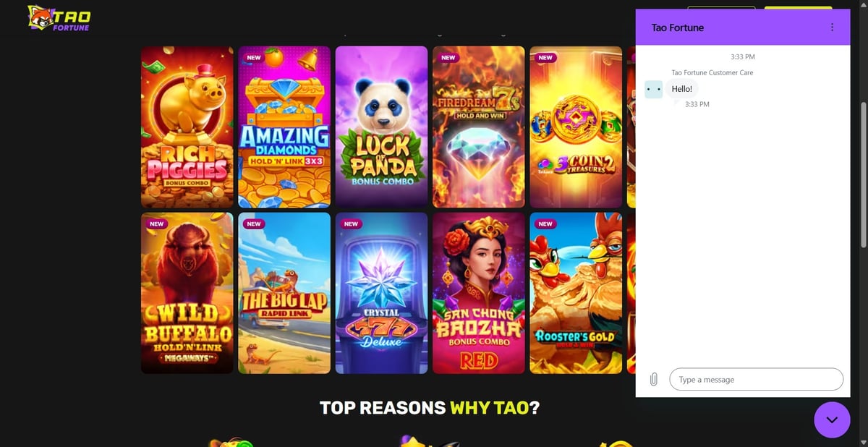Image resolution: width=868 pixels, height=447 pixels.
Task: Focus the Type a message field
Action: click(756, 379)
